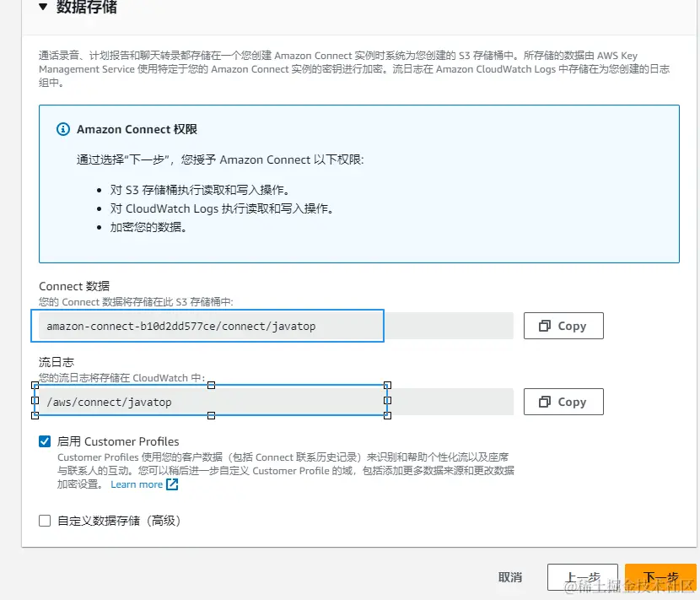Click the external link icon beside Learn more

point(172,484)
